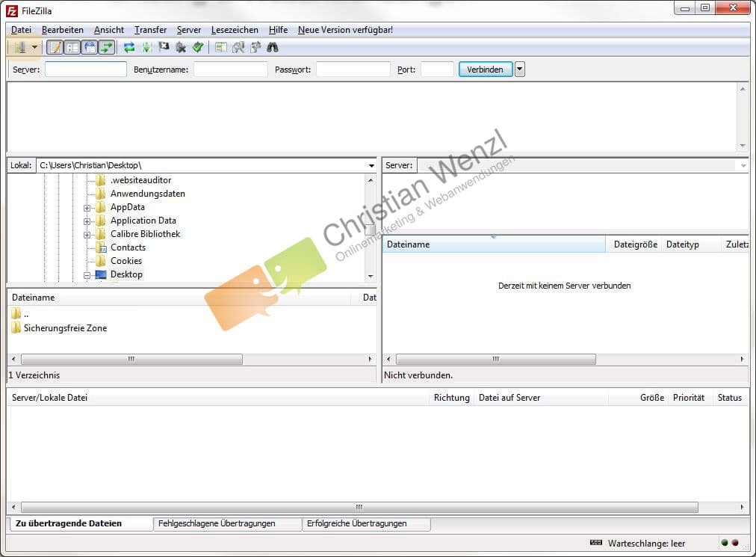The image size is (756, 557).
Task: Cancel current operation with flag icon
Action: 164,47
